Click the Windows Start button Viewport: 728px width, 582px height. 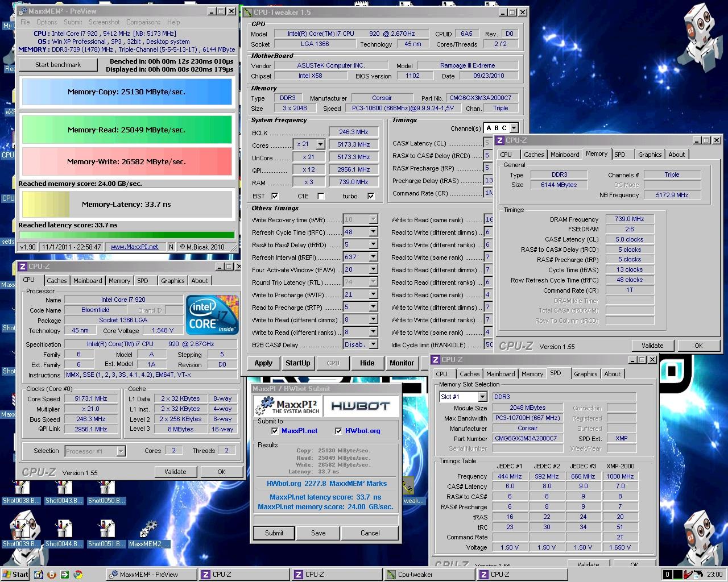pos(15,574)
